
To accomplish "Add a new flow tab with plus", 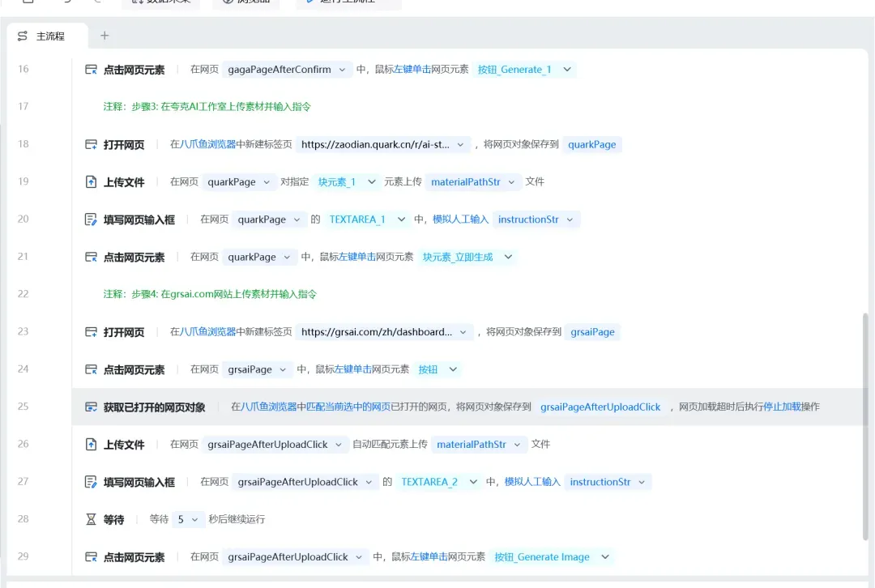I will point(105,36).
